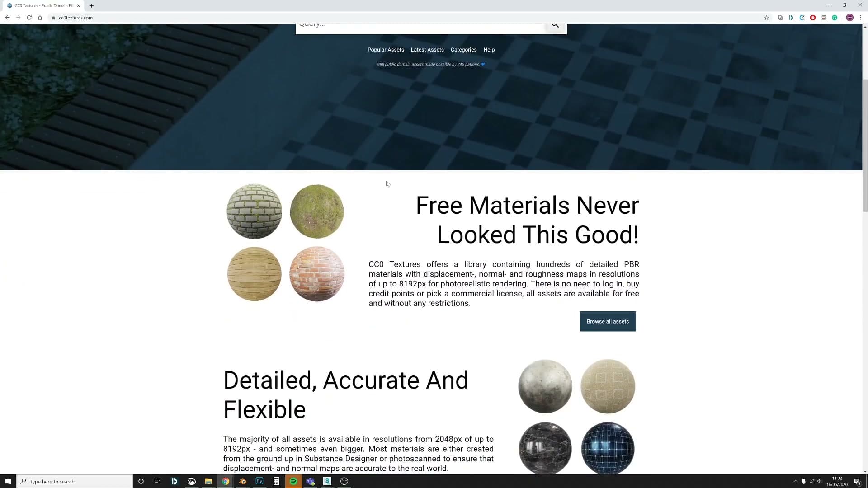Select the blue solar panel sphere
The width and height of the screenshot is (868, 488).
[608, 448]
